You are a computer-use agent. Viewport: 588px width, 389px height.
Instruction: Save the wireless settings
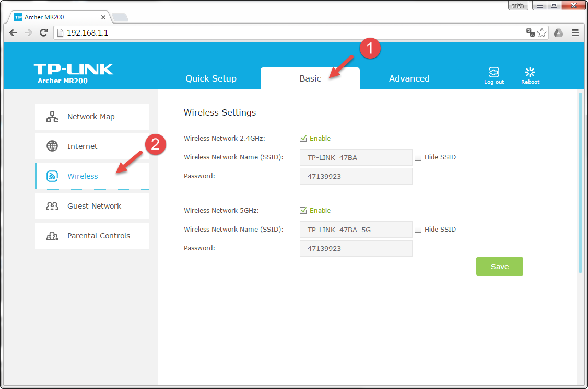tap(500, 266)
